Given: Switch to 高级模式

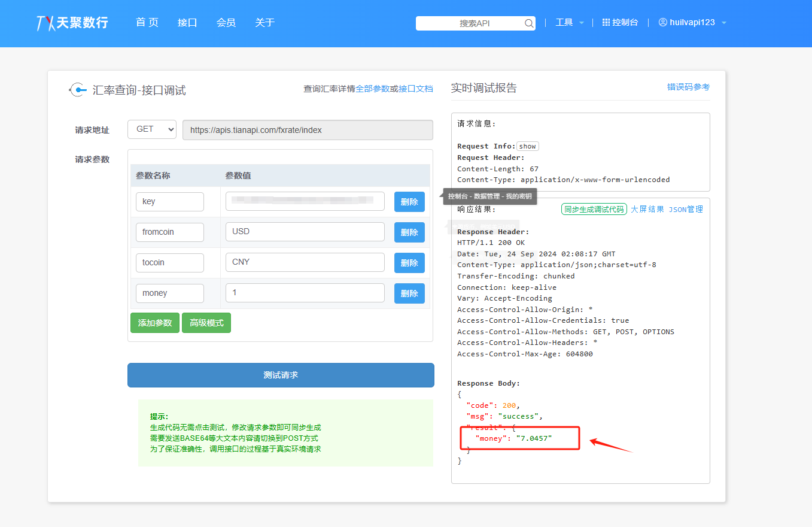Looking at the screenshot, I should tap(206, 323).
